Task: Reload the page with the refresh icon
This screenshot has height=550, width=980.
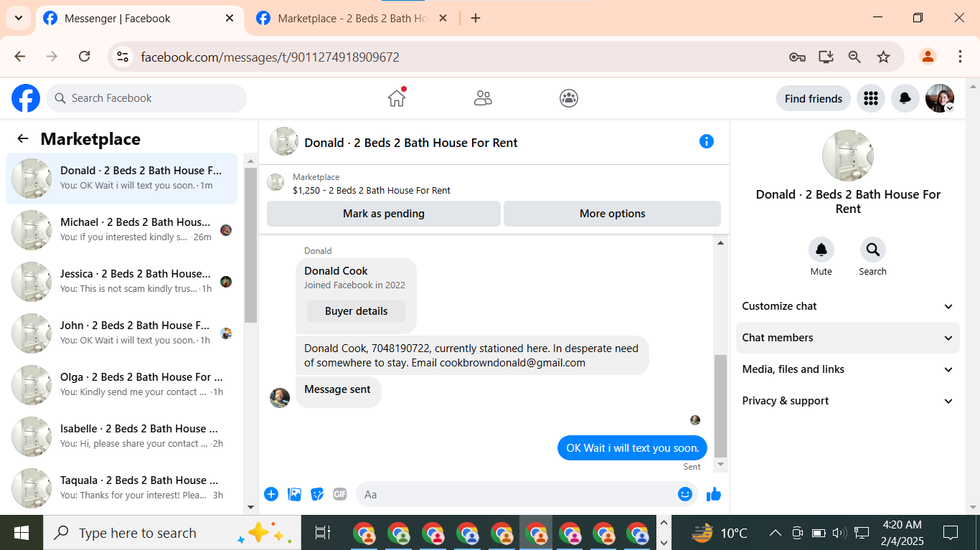Action: (x=84, y=57)
